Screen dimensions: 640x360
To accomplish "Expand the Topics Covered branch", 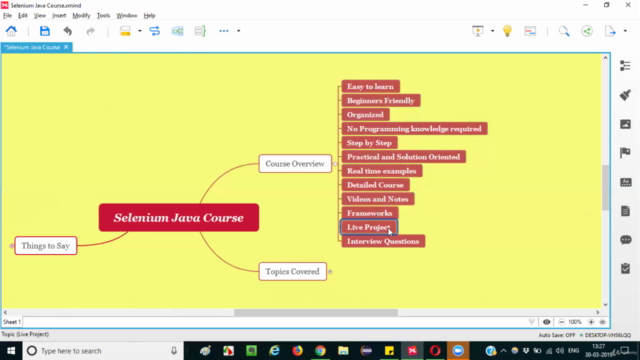I will [330, 271].
